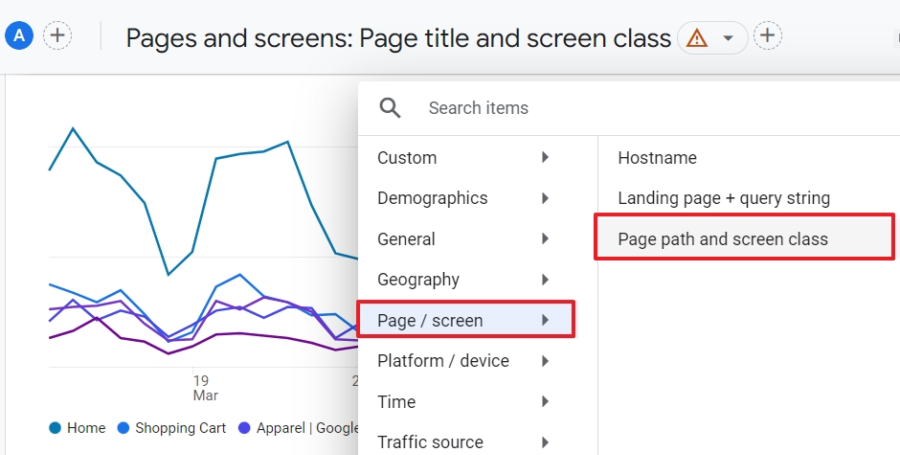Expand submenu arrow next to Custom

pyautogui.click(x=545, y=157)
